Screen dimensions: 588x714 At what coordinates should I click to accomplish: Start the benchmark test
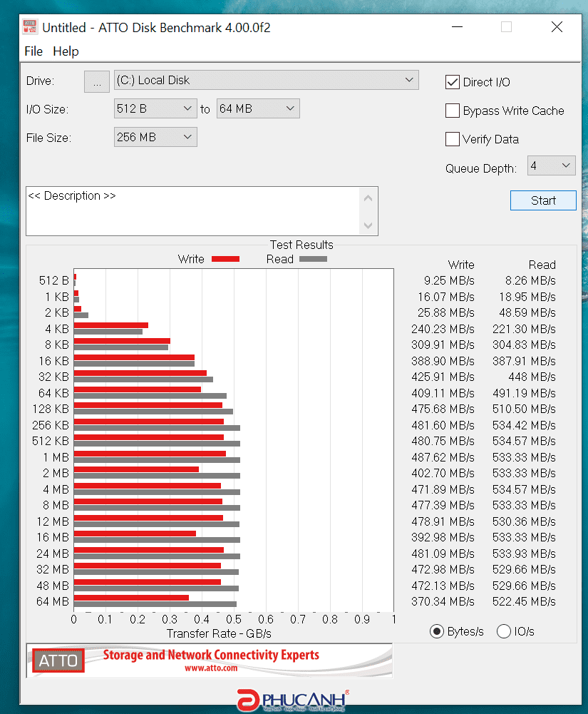543,200
